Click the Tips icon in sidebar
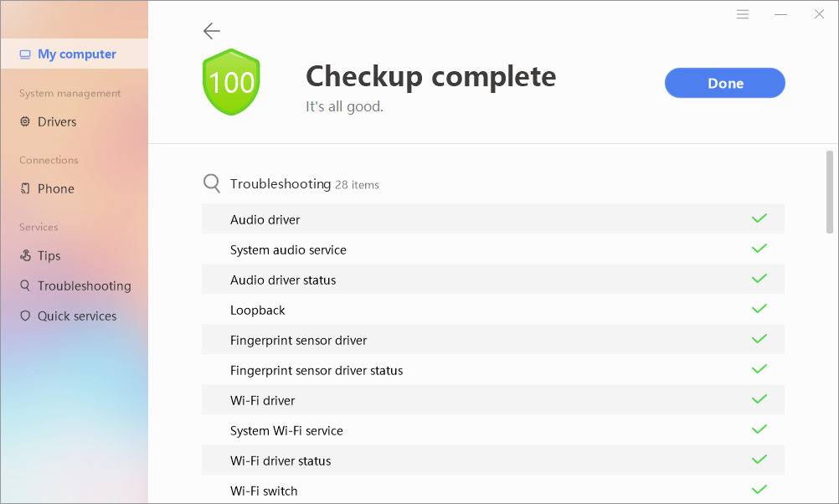Screen dimensions: 839x504 (25, 255)
